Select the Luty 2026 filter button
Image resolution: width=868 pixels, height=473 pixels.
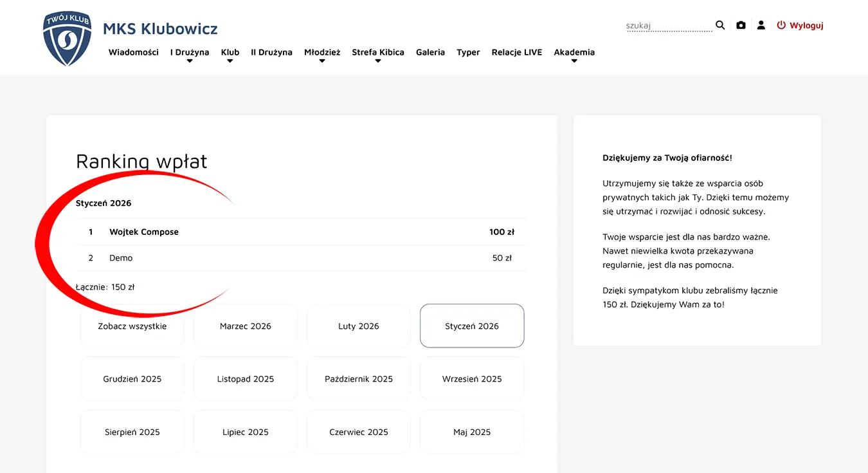click(358, 326)
